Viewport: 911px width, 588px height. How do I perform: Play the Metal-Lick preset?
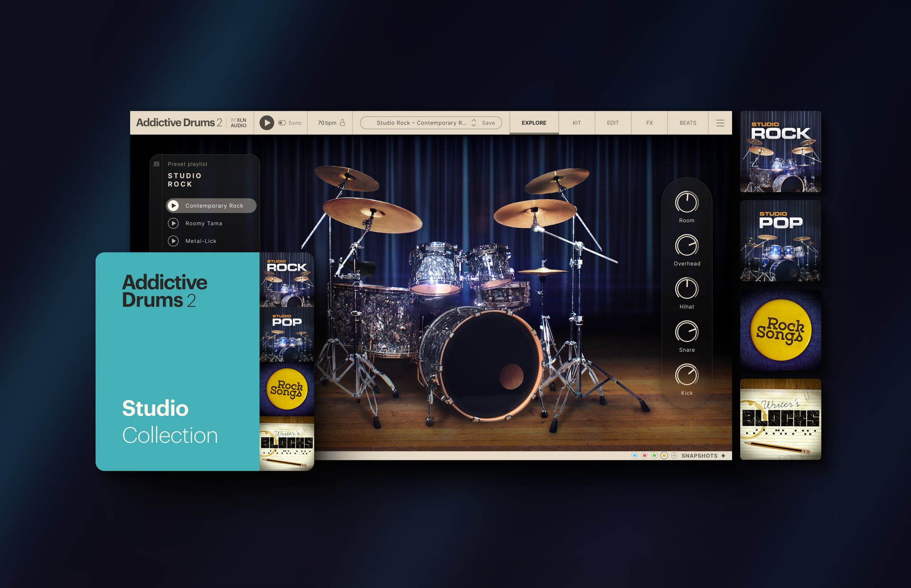tap(174, 241)
